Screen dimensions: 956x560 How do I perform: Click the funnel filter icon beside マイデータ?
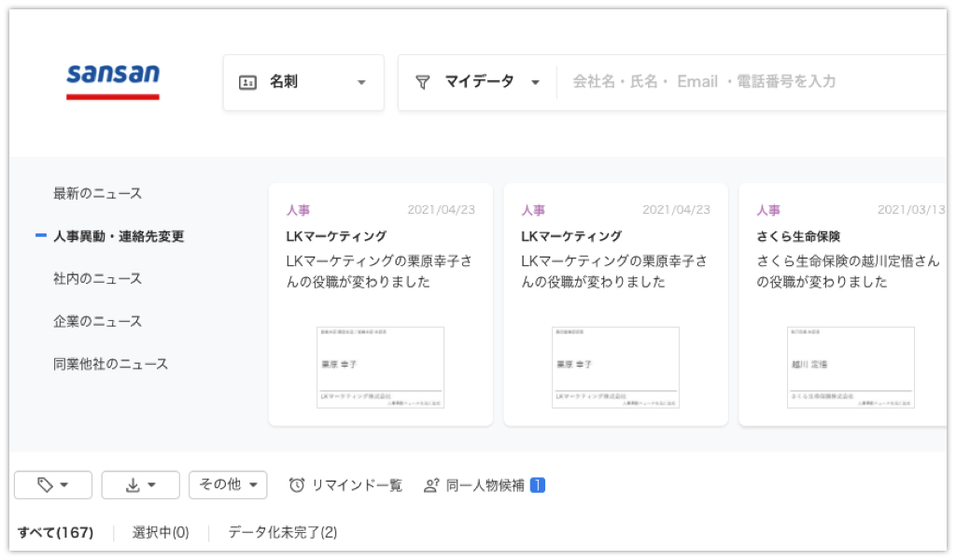[x=422, y=82]
